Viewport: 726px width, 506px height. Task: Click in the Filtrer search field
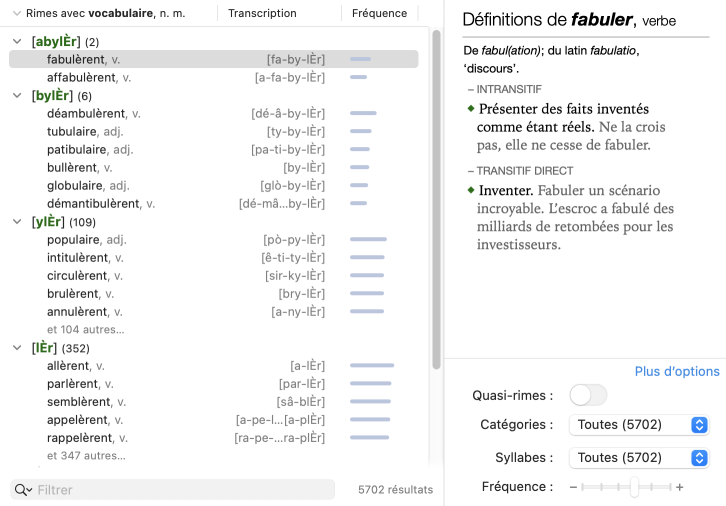(180, 490)
